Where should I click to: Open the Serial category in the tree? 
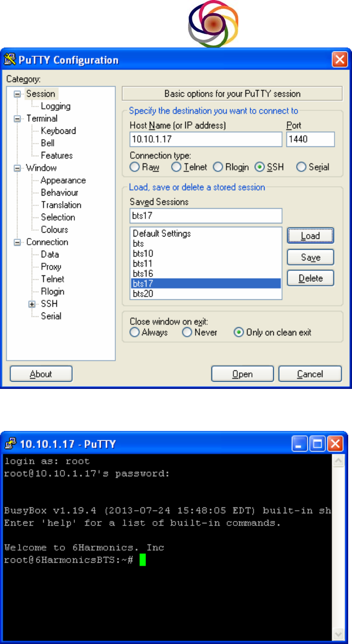click(x=51, y=316)
